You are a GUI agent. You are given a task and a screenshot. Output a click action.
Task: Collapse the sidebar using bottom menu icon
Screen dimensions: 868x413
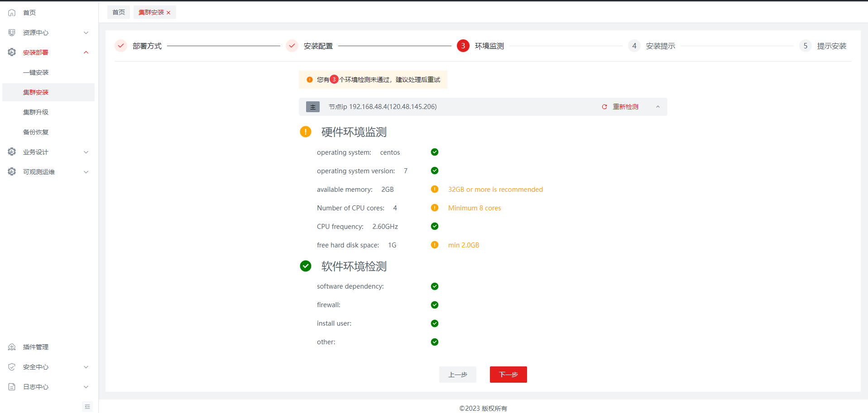pyautogui.click(x=87, y=407)
